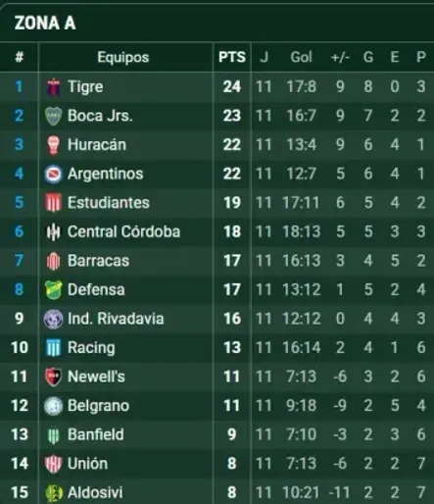
Task: Click the Tigre team crest
Action: pos(53,87)
